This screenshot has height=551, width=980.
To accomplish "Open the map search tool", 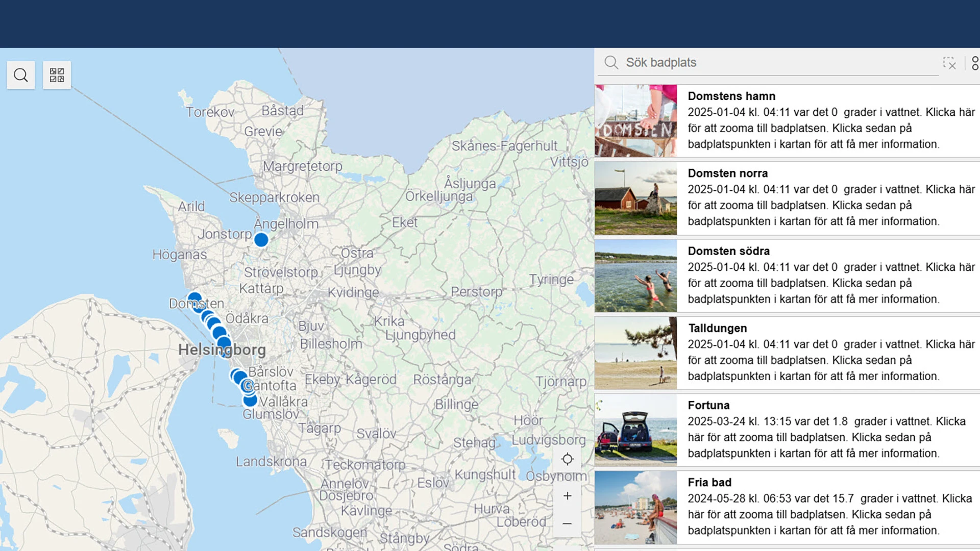I will (x=21, y=75).
